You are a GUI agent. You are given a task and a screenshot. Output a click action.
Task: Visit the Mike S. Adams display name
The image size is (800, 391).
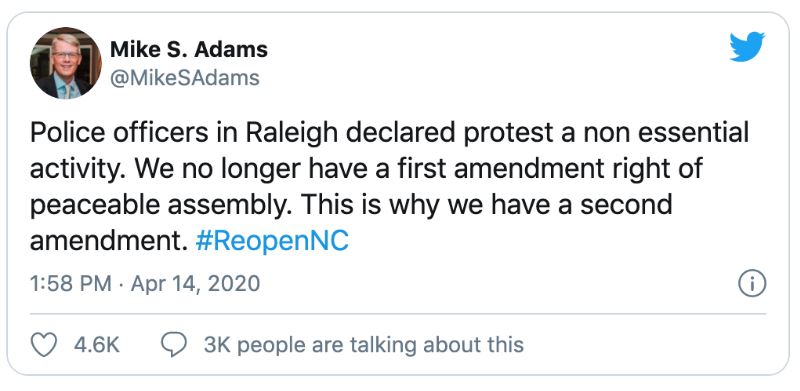point(189,50)
